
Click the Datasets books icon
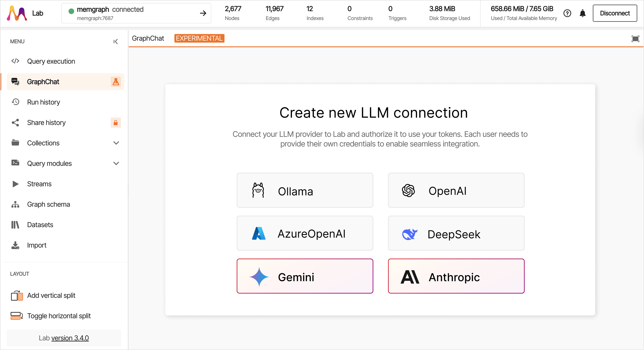point(15,225)
